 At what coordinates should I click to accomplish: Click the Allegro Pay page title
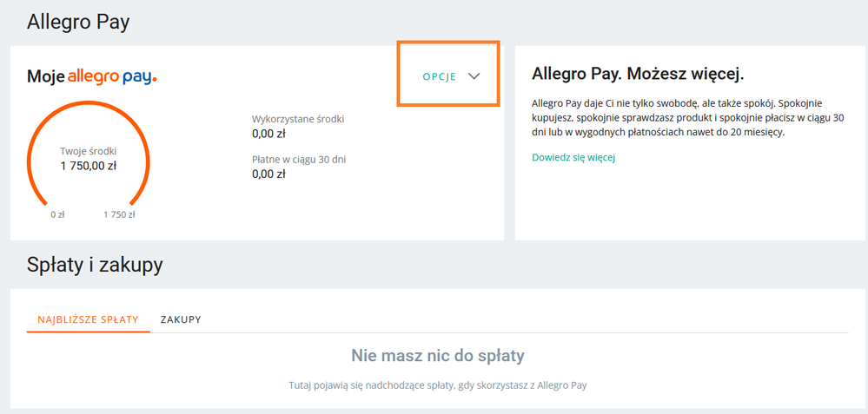coord(78,22)
